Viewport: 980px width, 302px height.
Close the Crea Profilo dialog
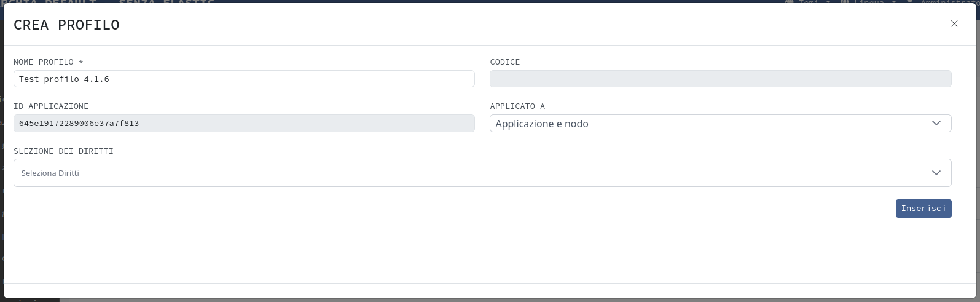point(954,24)
